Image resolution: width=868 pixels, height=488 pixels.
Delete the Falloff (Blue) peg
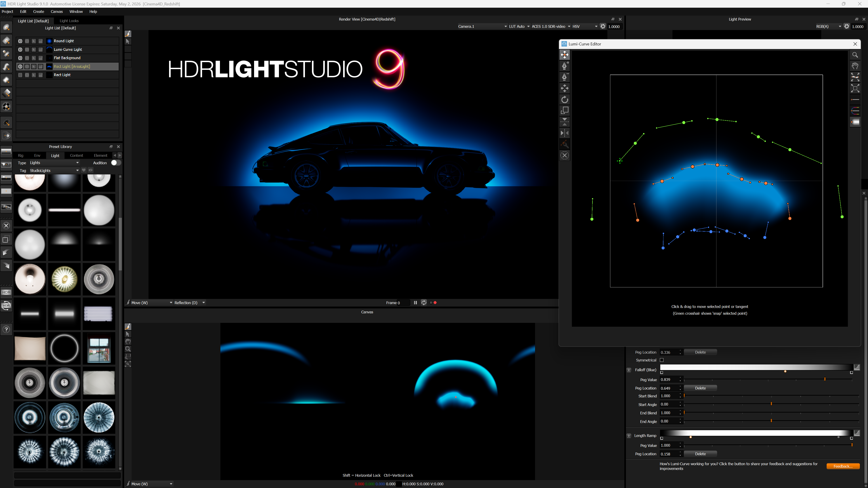click(x=700, y=388)
